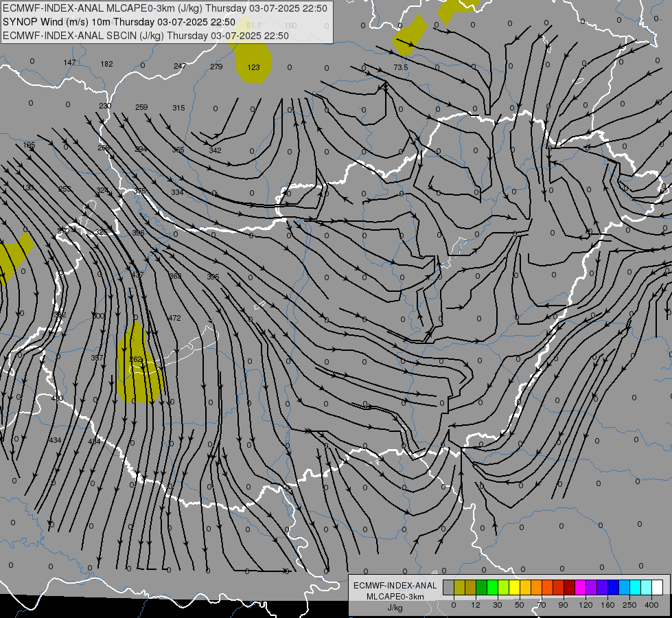
Task: Click the SBCIN title line at top
Action: (x=146, y=36)
